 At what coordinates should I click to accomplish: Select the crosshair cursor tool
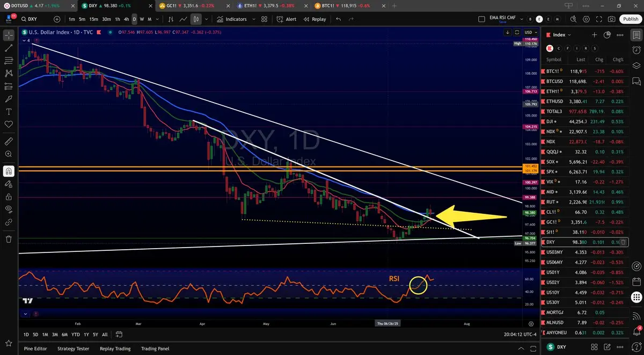[x=9, y=35]
